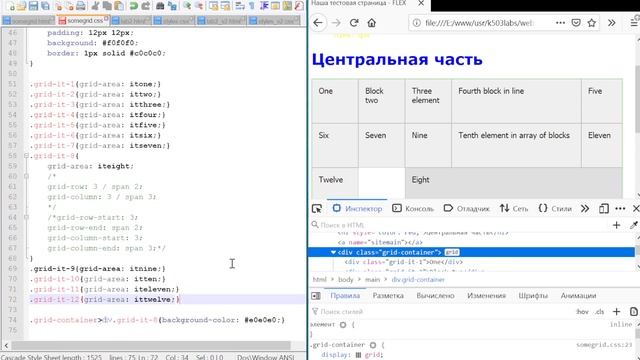Collapse the fold marker at line 64
This screenshot has height=360, width=640.
pos(26,218)
